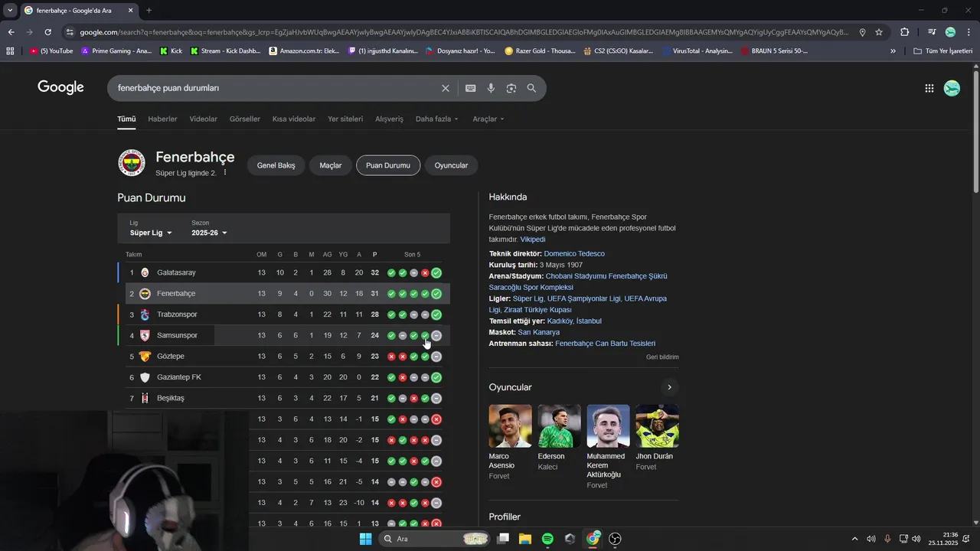Open the on-screen keyboard input tool
This screenshot has width=980, height=551.
[471, 88]
